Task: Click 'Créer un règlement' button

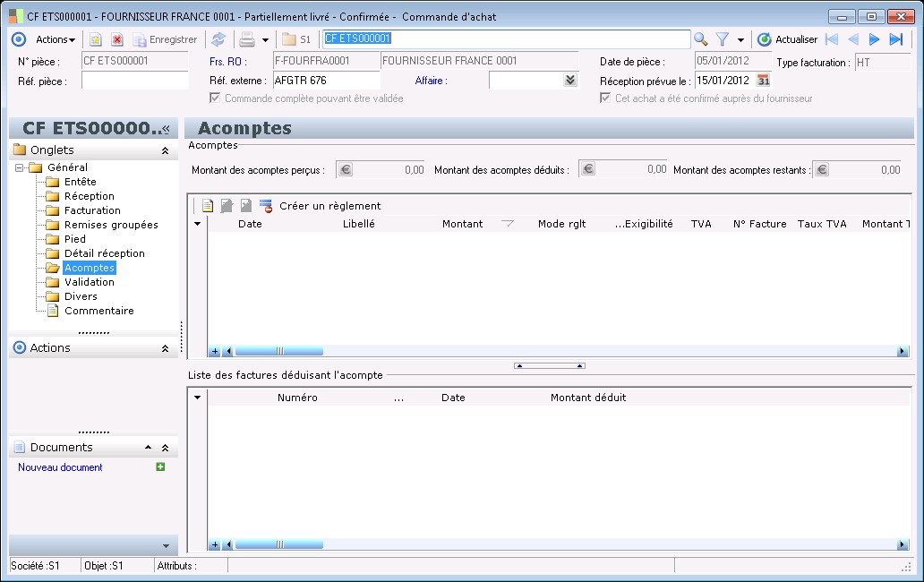Action: point(329,206)
